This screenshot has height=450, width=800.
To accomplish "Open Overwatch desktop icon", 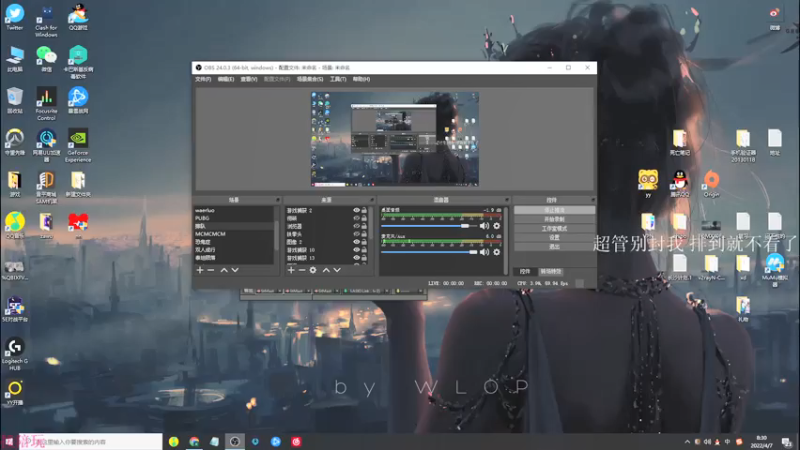I will point(15,142).
